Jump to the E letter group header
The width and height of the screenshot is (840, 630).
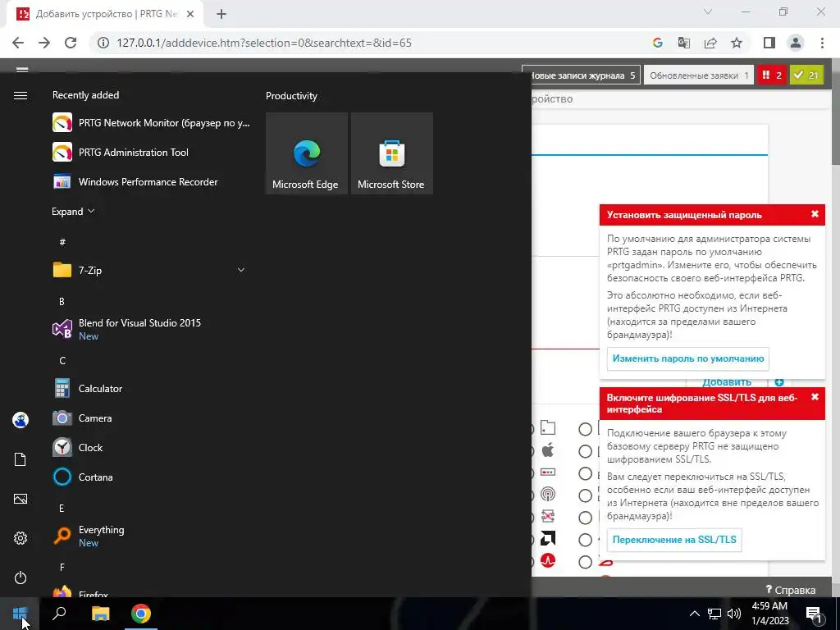tap(62, 508)
